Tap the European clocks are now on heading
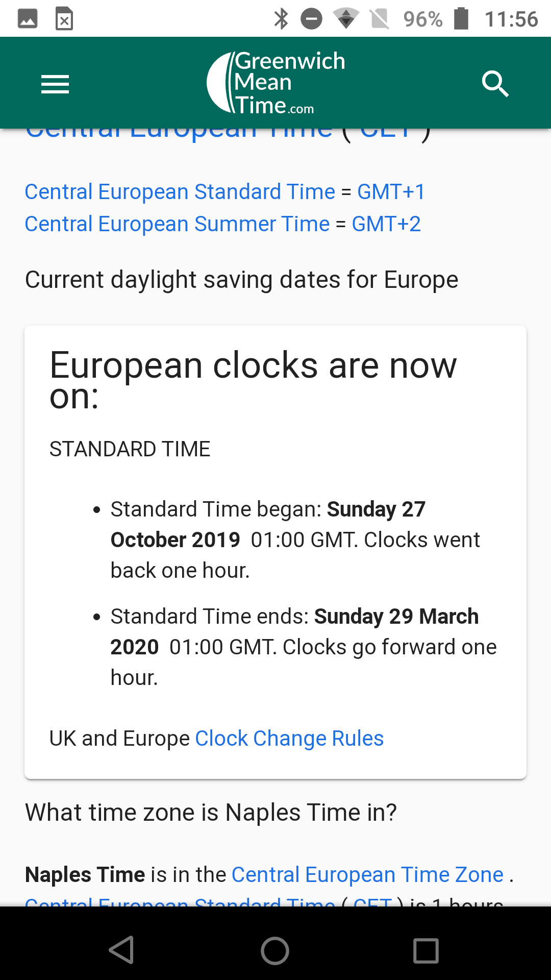Screen dimensions: 551x980 pyautogui.click(x=253, y=380)
